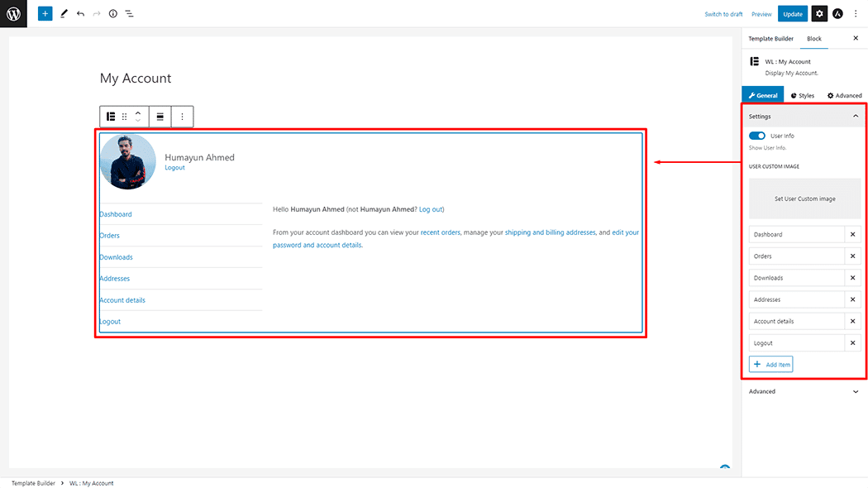Image resolution: width=868 pixels, height=488 pixels.
Task: Remove the Dashboard menu item
Action: [853, 235]
